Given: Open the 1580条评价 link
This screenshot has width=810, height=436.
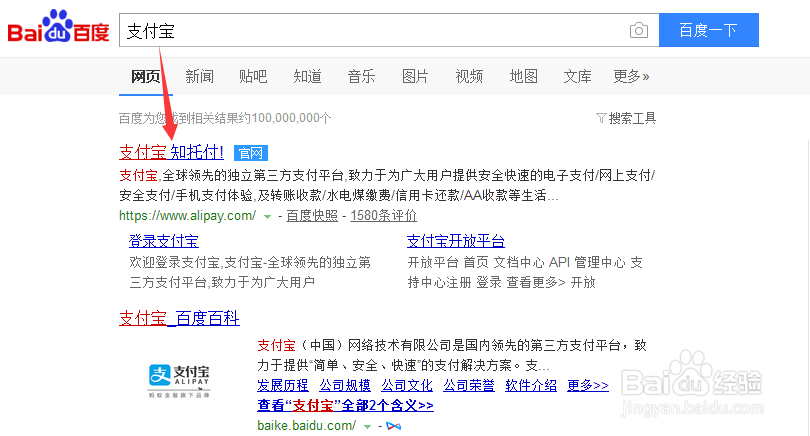Looking at the screenshot, I should pos(383,216).
